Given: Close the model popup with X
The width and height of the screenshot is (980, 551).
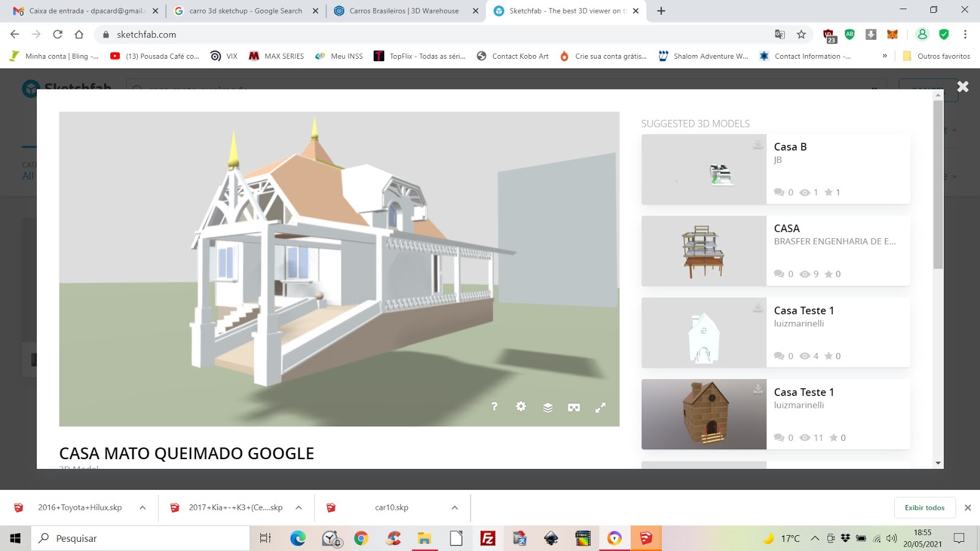Looking at the screenshot, I should coord(963,87).
